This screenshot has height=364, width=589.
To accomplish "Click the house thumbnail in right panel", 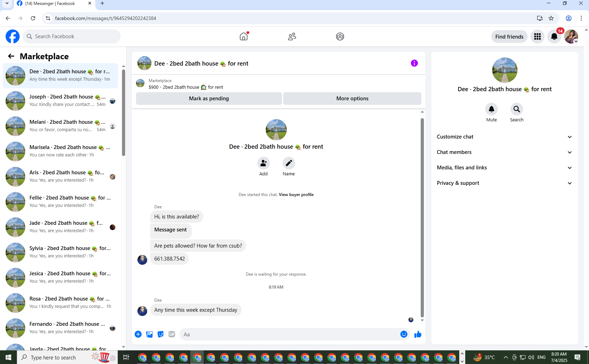I will [x=505, y=70].
